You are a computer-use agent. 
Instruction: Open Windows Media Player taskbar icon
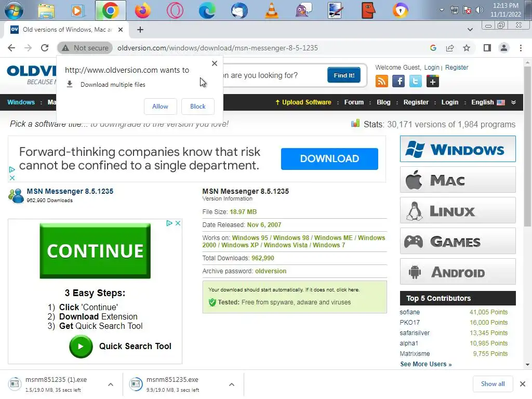(x=77, y=10)
